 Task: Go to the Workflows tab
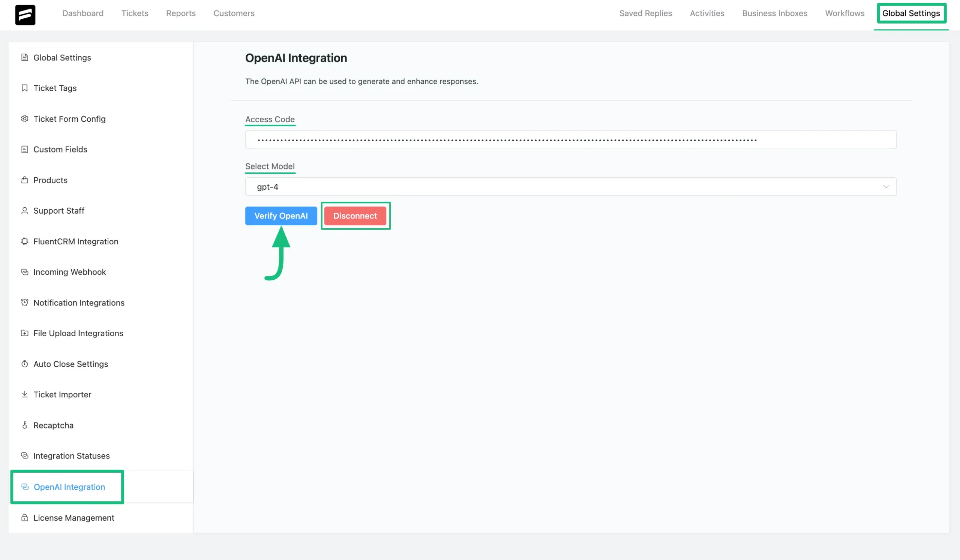point(844,13)
